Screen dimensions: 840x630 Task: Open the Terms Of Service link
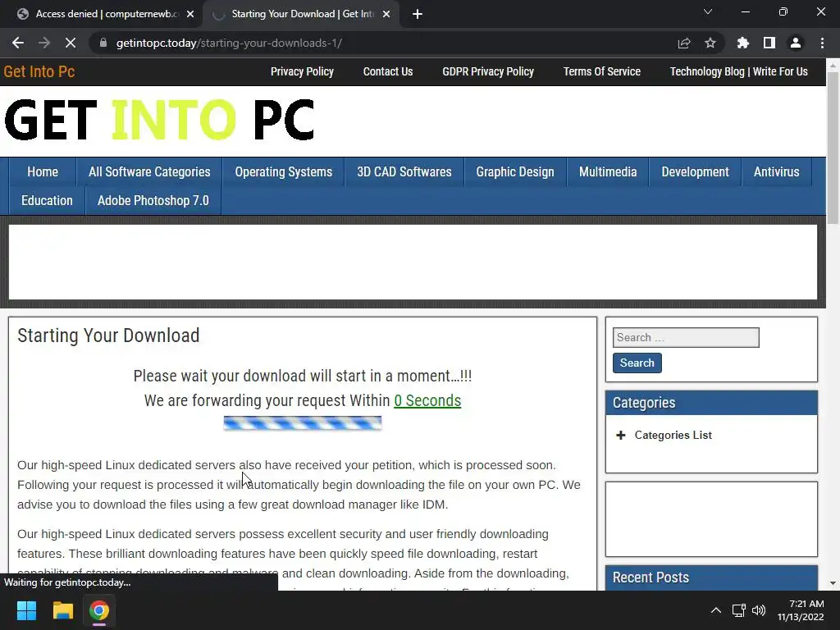point(601,71)
